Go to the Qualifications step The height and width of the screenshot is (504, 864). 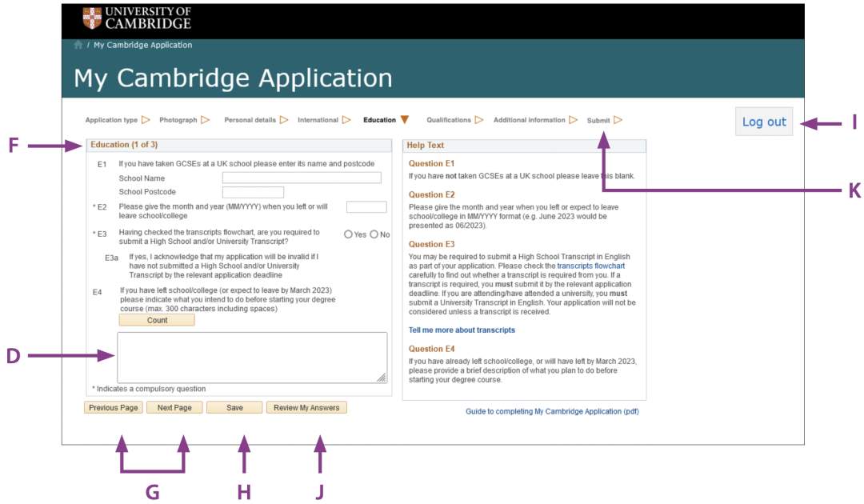pyautogui.click(x=448, y=120)
